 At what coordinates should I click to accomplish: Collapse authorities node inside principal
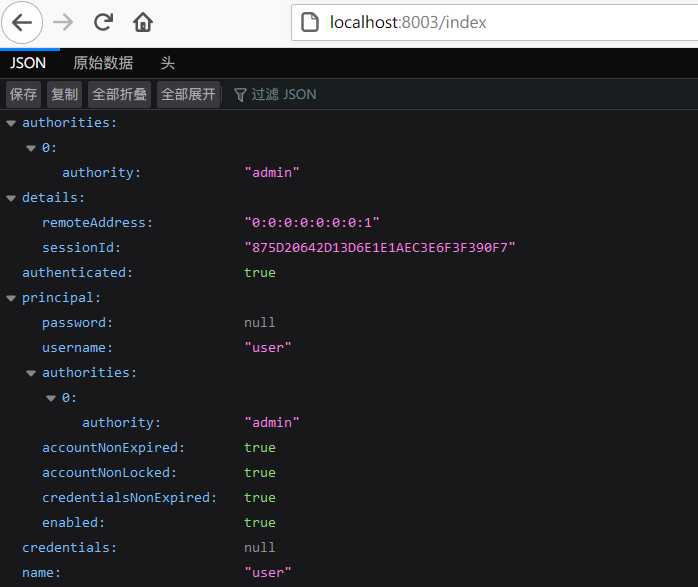[31, 373]
